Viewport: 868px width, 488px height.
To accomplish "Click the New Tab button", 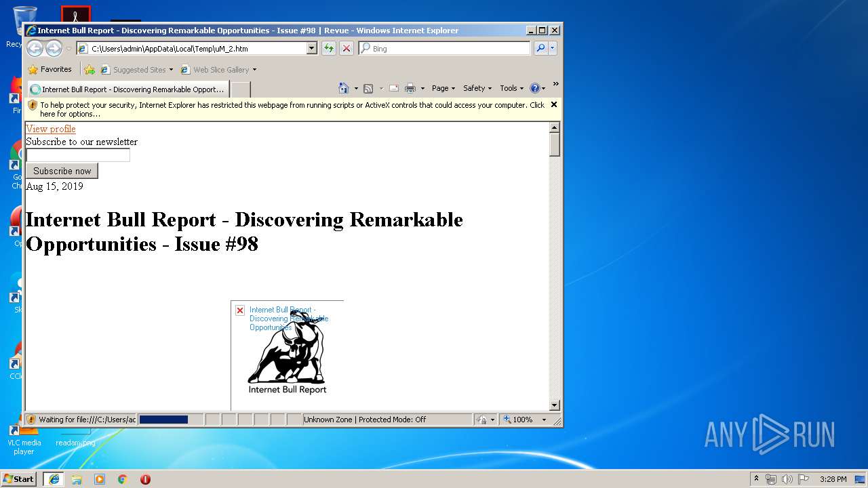I will tap(241, 89).
